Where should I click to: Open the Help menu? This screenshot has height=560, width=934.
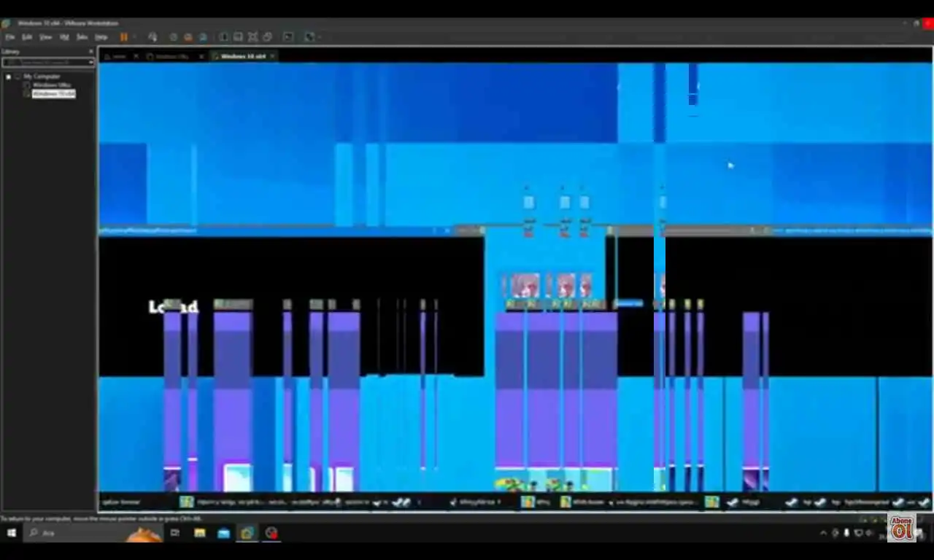[x=101, y=36]
